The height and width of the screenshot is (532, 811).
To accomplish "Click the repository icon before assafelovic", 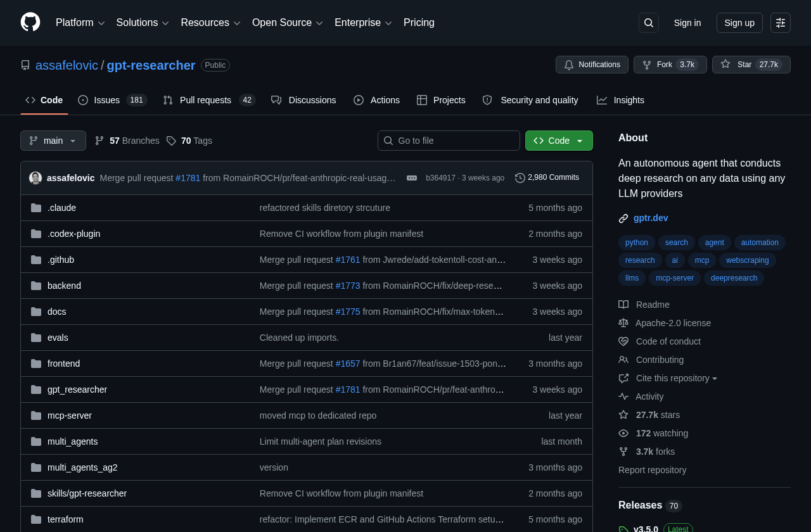I will pyautogui.click(x=25, y=65).
